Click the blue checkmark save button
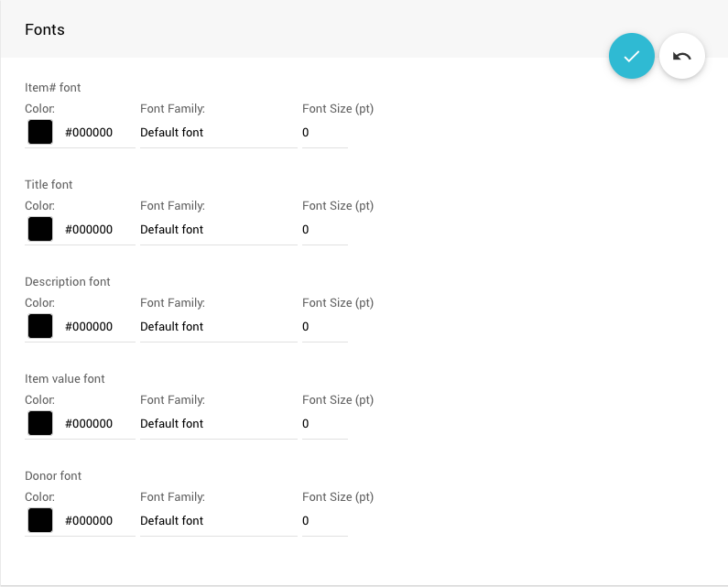 point(632,56)
